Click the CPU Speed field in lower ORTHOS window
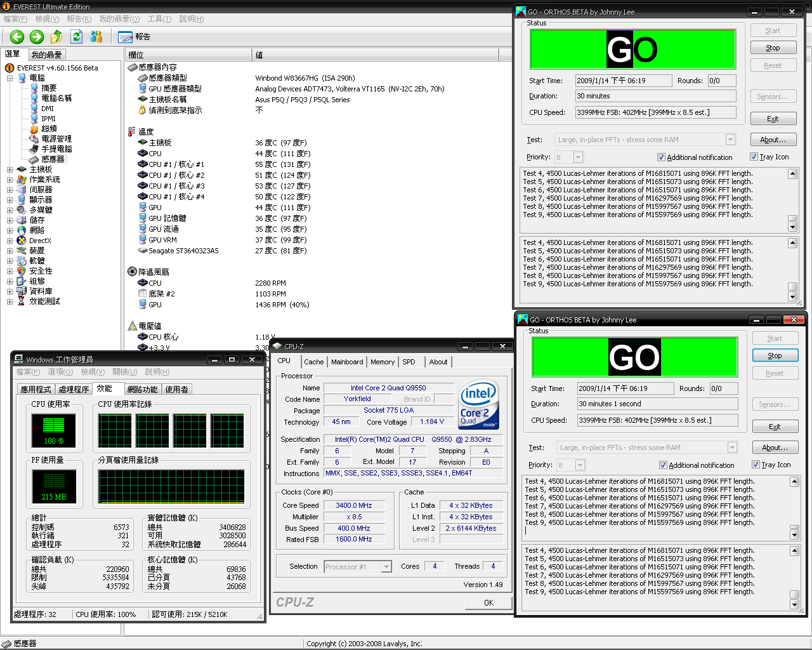 pos(657,420)
